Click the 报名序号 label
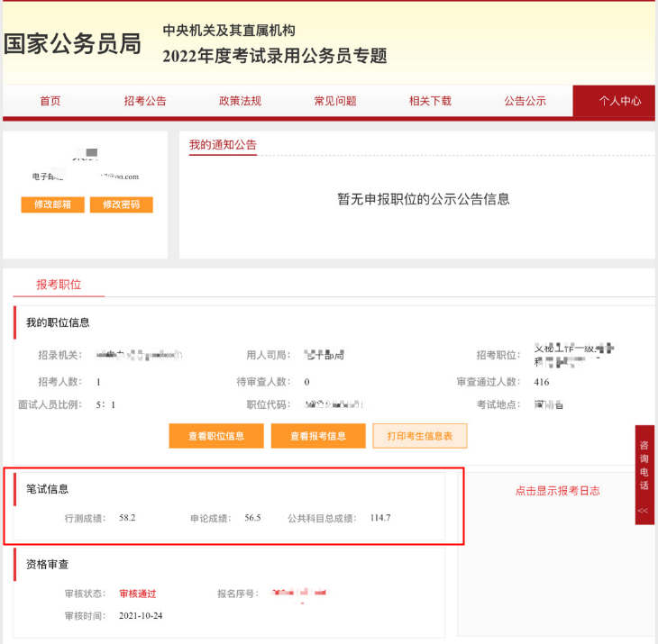This screenshot has width=658, height=644. click(x=238, y=594)
